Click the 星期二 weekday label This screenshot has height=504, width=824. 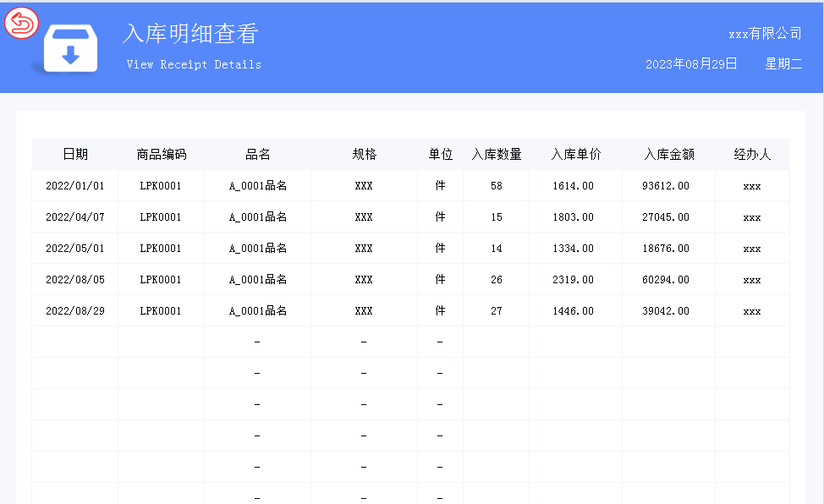[783, 64]
